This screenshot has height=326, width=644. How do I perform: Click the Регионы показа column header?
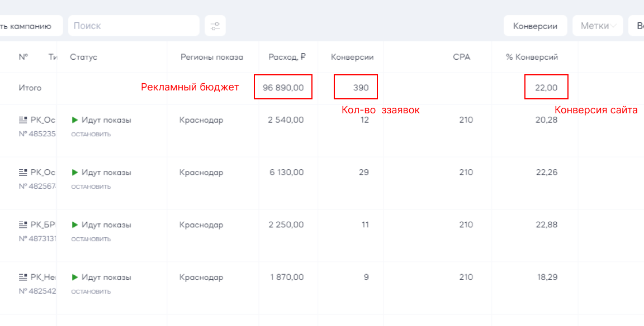click(211, 57)
